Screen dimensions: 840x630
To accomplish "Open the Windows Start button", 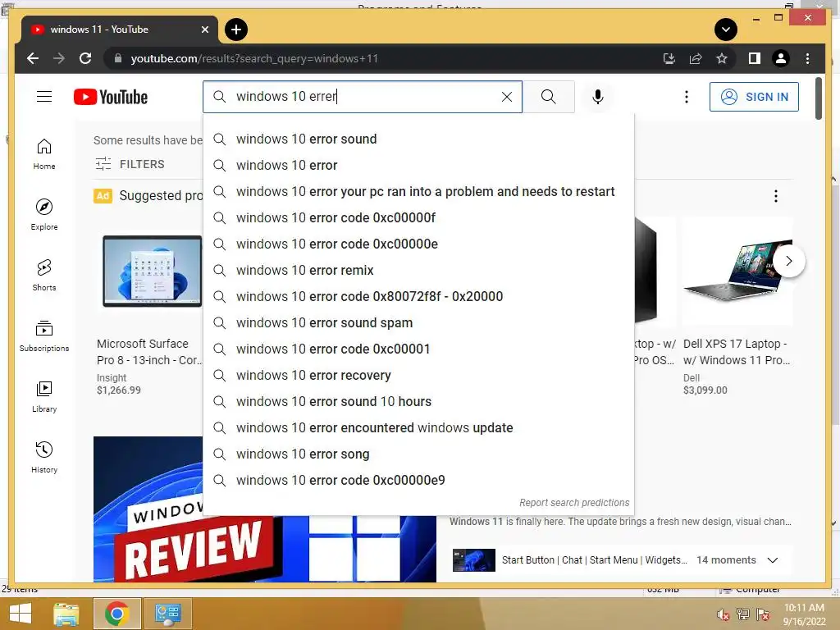I will pyautogui.click(x=21, y=614).
